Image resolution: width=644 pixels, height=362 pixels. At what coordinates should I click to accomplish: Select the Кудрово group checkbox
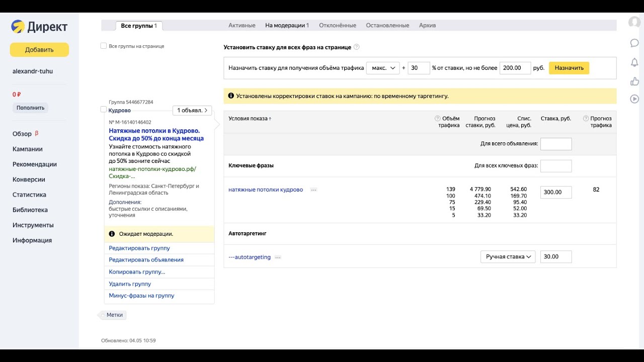[x=104, y=110]
